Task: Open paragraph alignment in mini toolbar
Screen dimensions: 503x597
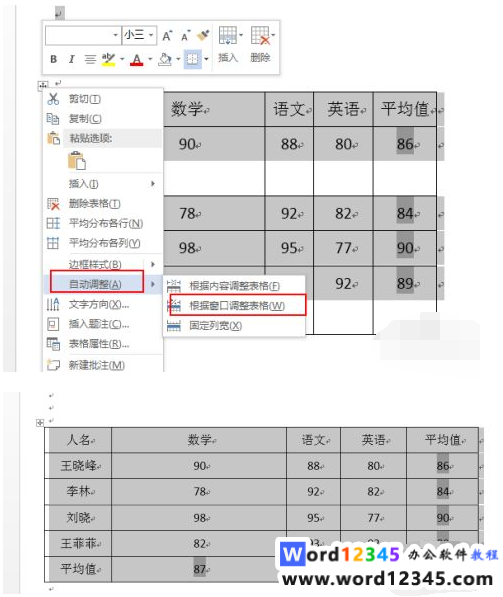Action: tap(90, 59)
